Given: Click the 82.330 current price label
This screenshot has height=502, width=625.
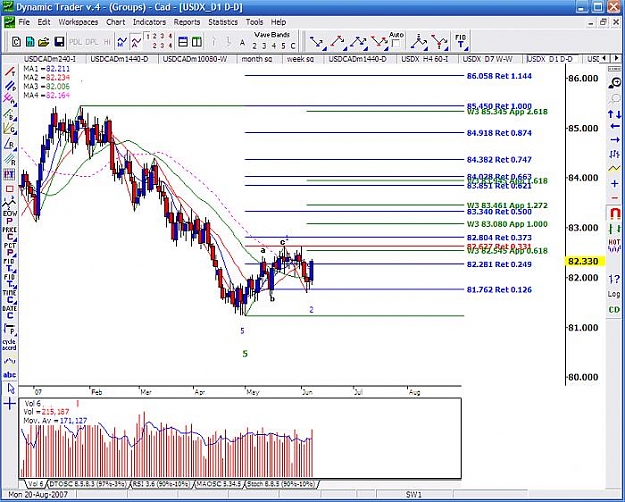Looking at the screenshot, I should pos(585,262).
